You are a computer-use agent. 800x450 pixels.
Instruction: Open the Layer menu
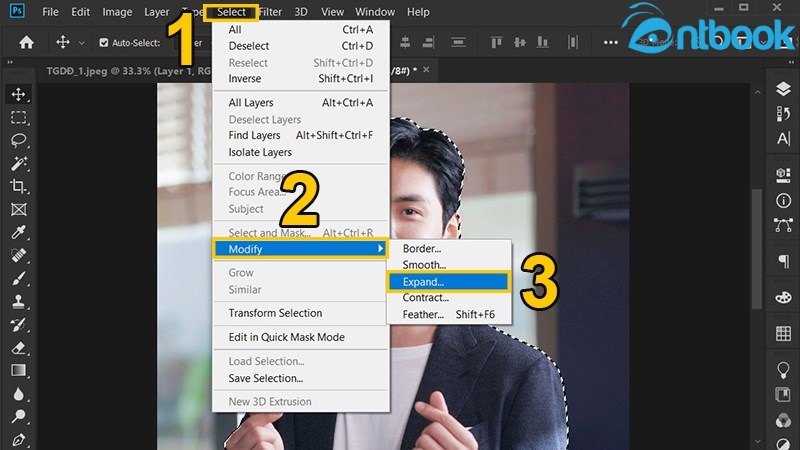157,12
